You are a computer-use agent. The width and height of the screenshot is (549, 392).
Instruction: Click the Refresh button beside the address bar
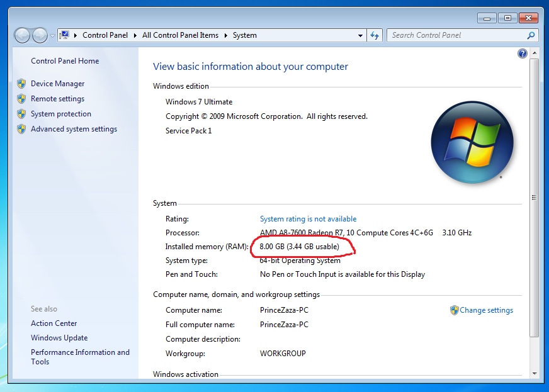(375, 35)
